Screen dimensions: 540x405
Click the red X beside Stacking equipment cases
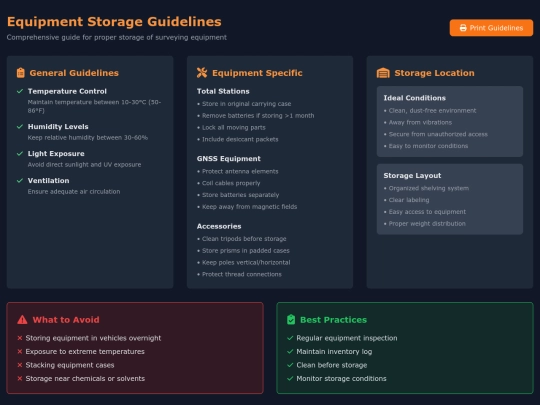(20, 365)
